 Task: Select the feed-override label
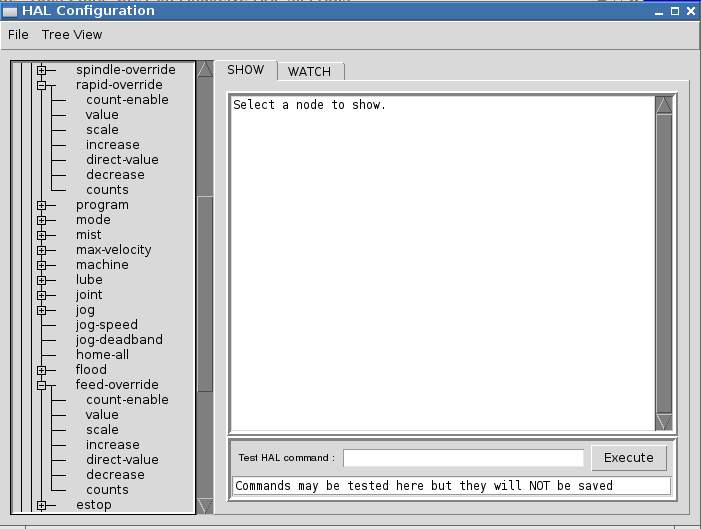click(x=117, y=385)
